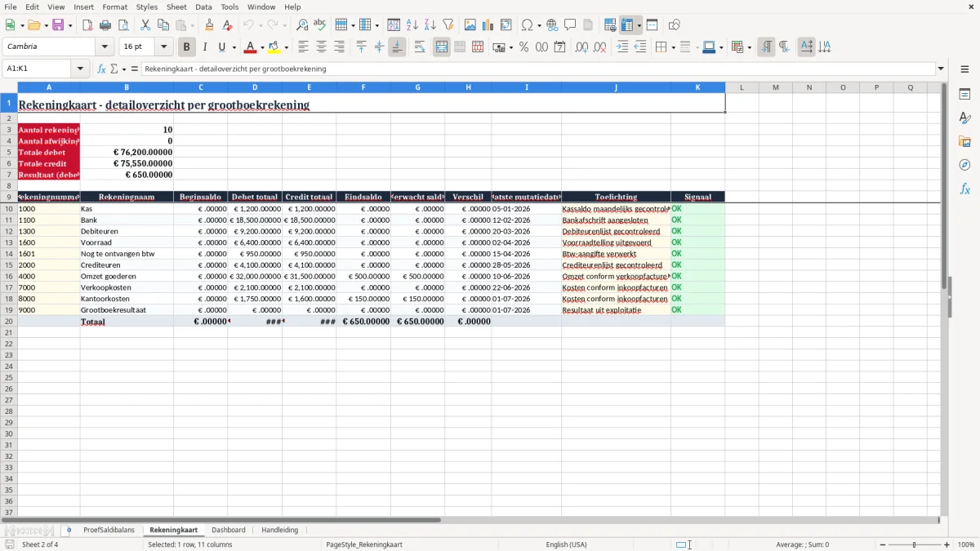Toggle Freeze Rows and Columns
This screenshot has width=980, height=551.
[x=627, y=25]
